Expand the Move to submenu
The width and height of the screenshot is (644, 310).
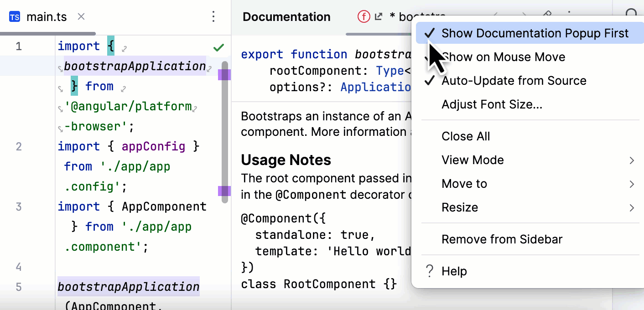pyautogui.click(x=464, y=183)
